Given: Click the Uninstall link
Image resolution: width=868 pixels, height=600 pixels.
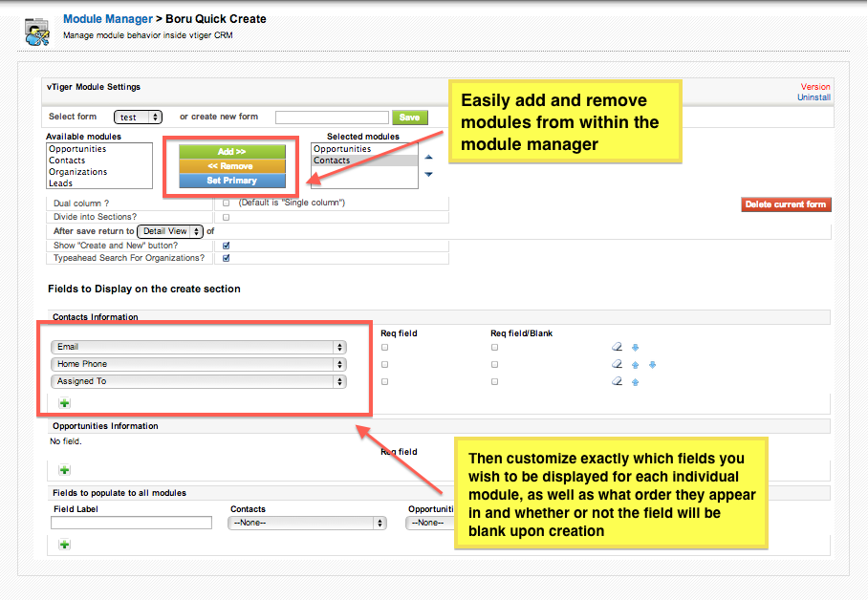Looking at the screenshot, I should (x=814, y=97).
